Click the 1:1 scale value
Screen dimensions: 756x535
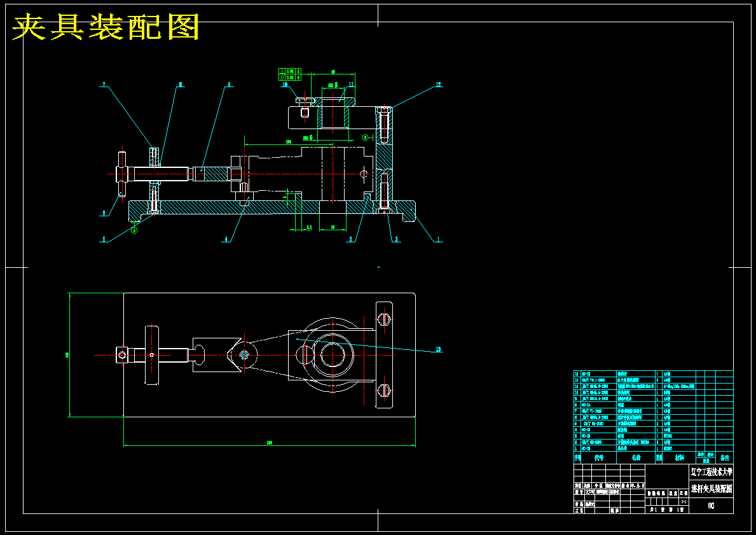pyautogui.click(x=683, y=502)
